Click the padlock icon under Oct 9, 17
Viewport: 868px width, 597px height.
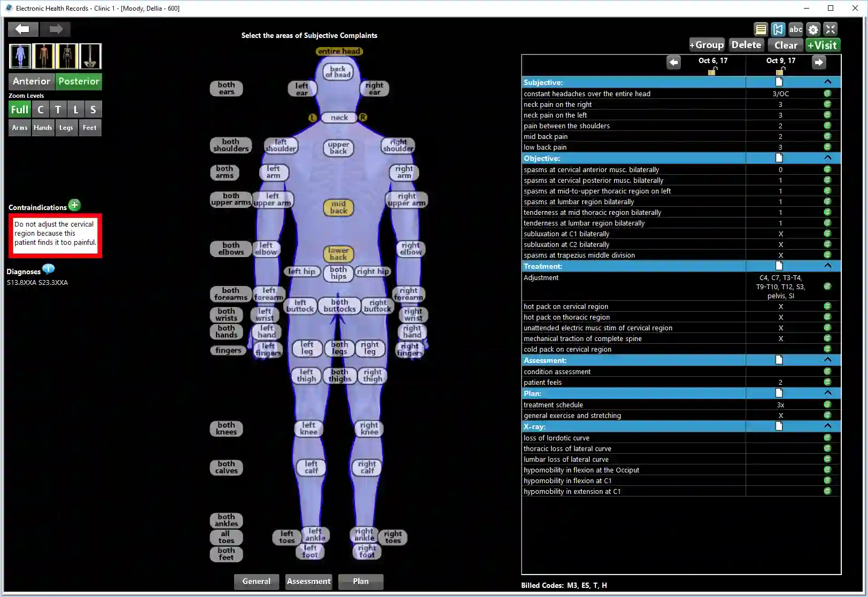780,71
